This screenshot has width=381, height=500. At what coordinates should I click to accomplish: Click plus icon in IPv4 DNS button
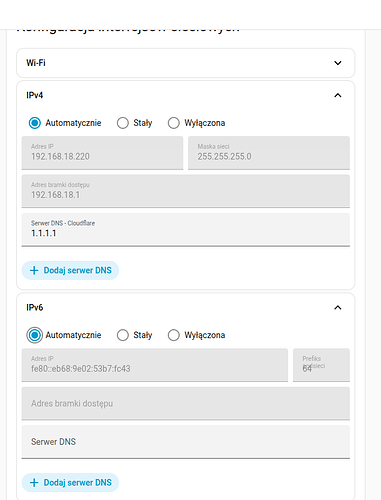[x=34, y=270]
